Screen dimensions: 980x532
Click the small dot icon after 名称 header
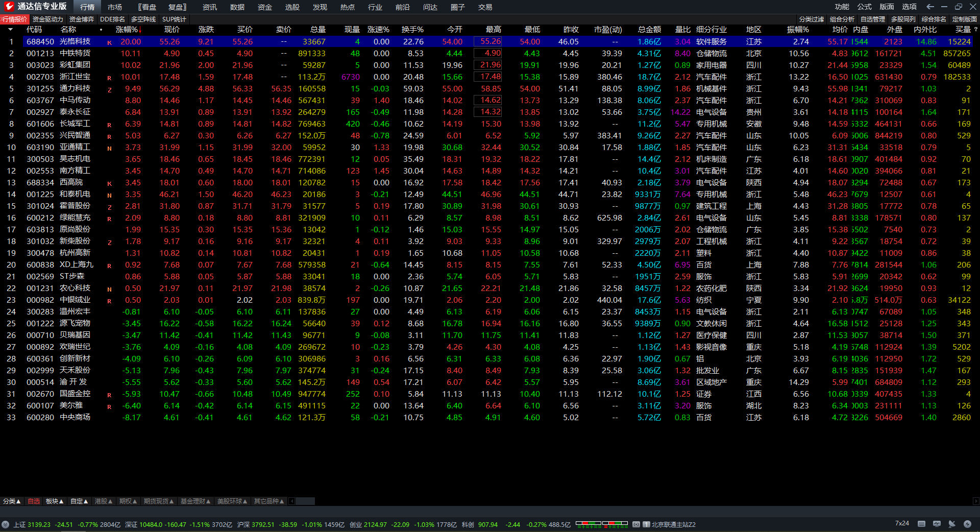101,30
